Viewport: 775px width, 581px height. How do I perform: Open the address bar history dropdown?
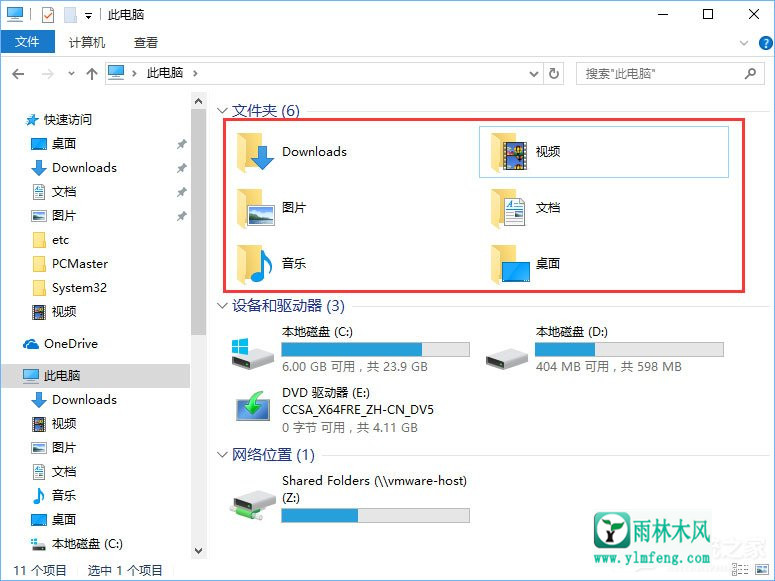tap(534, 74)
